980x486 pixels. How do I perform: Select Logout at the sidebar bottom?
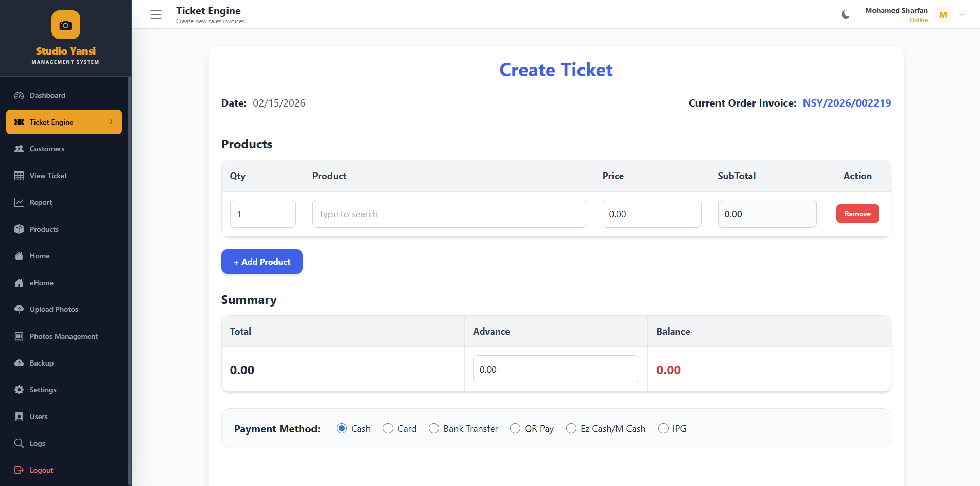pos(41,470)
